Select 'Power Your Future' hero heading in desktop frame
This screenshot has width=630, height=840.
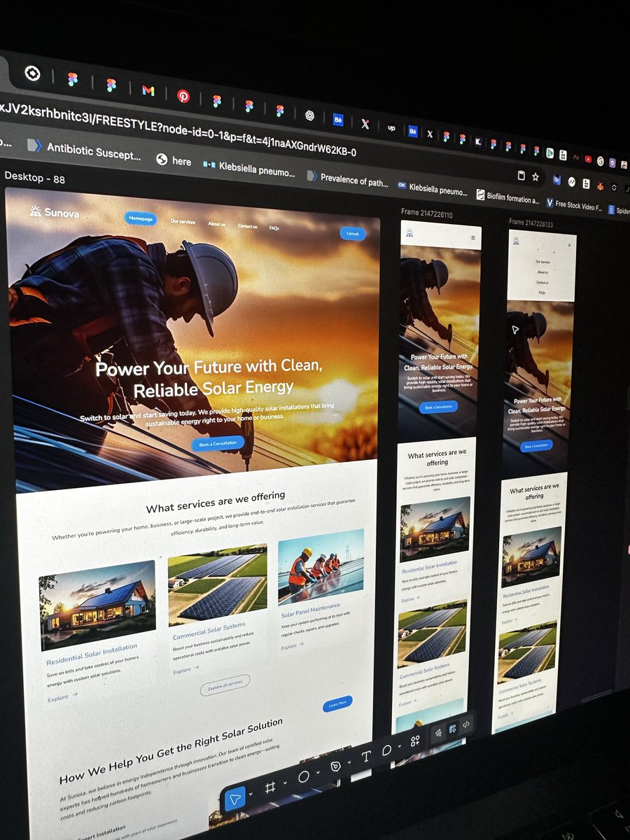210,378
